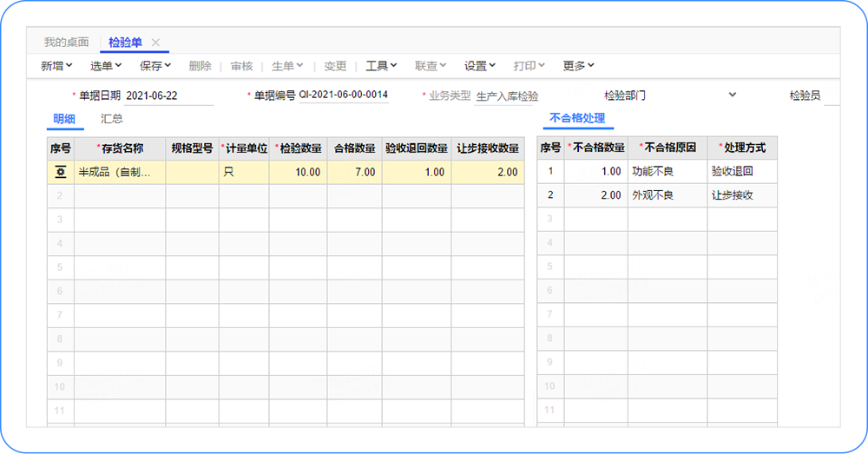
Task: Select the 不合格处理 tab
Action: [577, 119]
